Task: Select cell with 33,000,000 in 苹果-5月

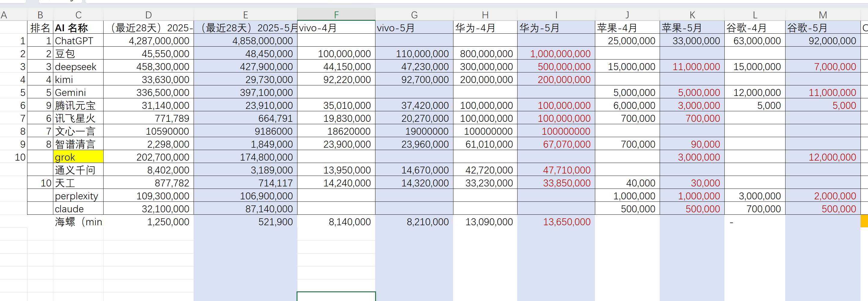Action: (x=692, y=41)
